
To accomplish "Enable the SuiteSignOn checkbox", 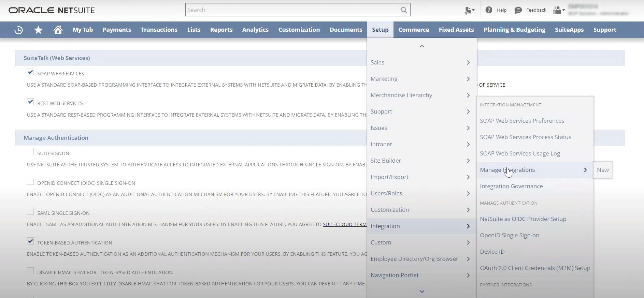I will [x=30, y=152].
